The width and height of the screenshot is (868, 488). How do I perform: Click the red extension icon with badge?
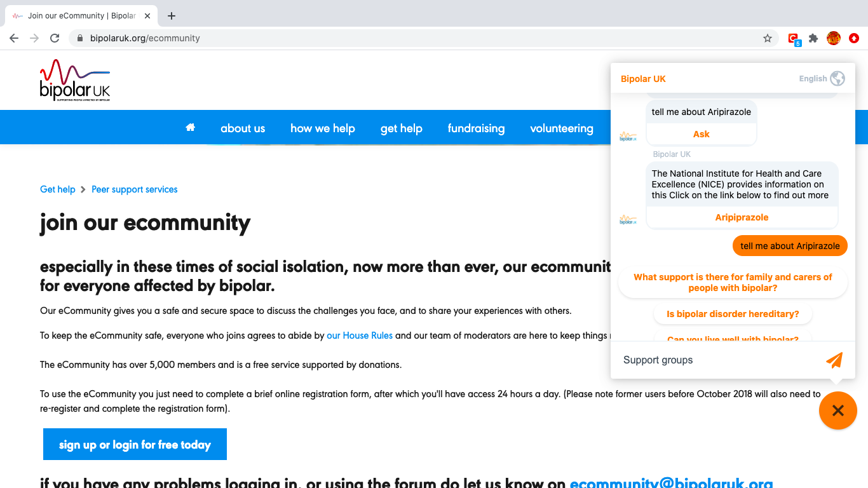click(794, 39)
